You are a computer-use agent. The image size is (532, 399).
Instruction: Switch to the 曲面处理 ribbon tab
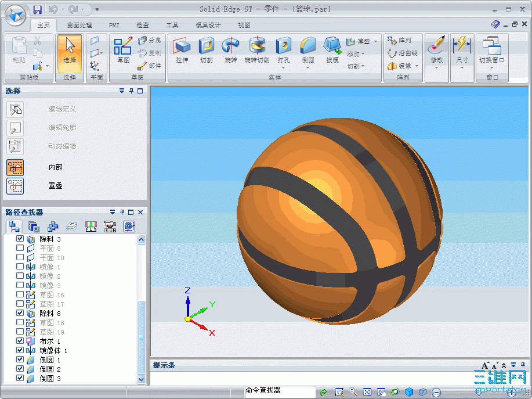click(x=79, y=25)
